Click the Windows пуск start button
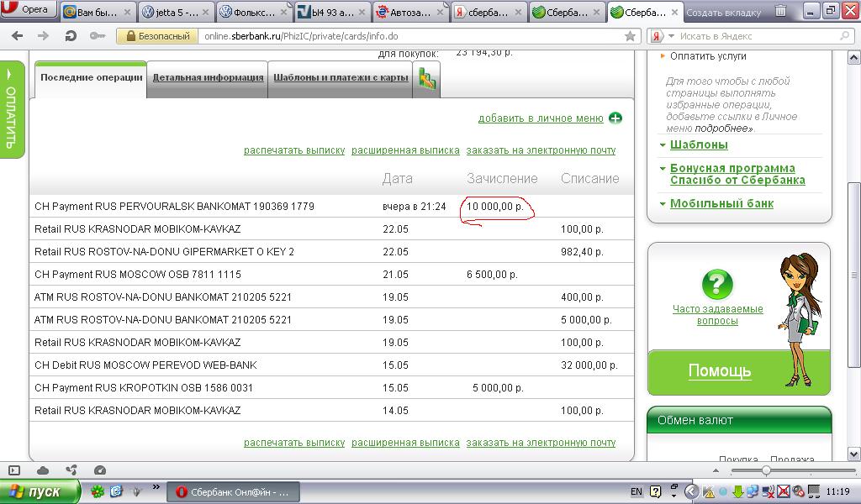The height and width of the screenshot is (504, 861). point(40,491)
